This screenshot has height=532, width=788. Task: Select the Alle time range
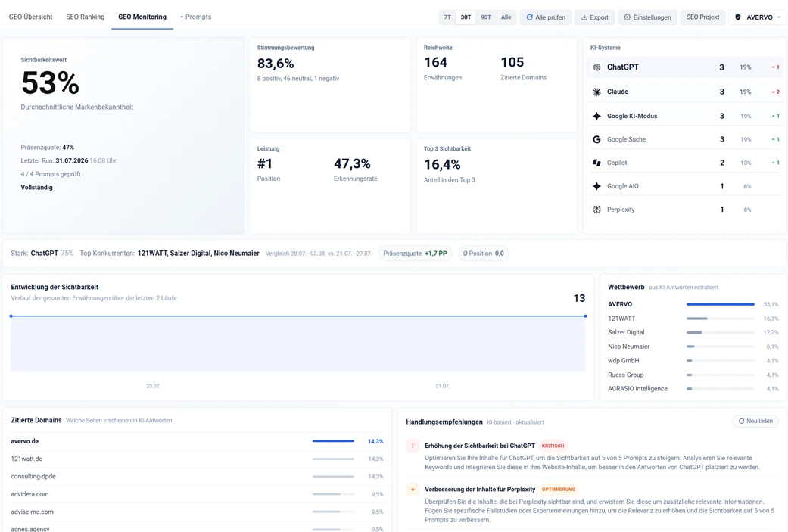click(506, 17)
